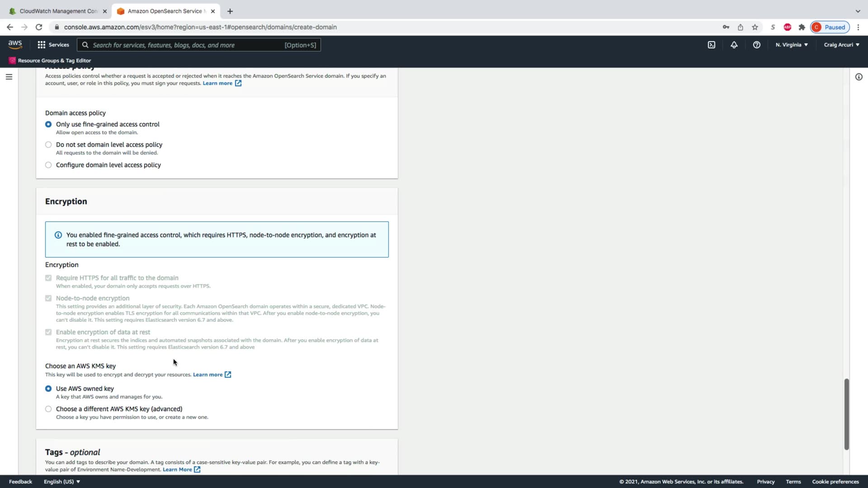
Task: Open AWS CloudShell icon in top bar
Action: click(711, 45)
